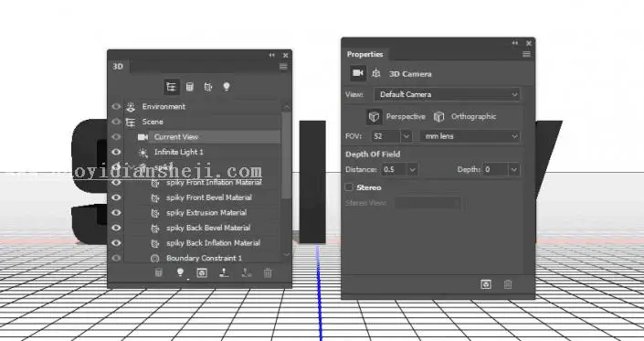644x341 pixels.
Task: Click the render icon in 3D panel footer
Action: tap(202, 272)
